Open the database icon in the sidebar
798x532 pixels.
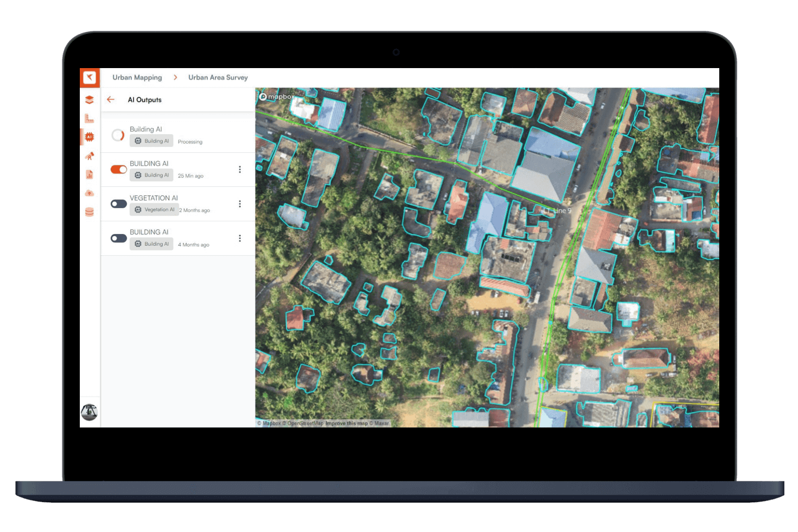89,211
